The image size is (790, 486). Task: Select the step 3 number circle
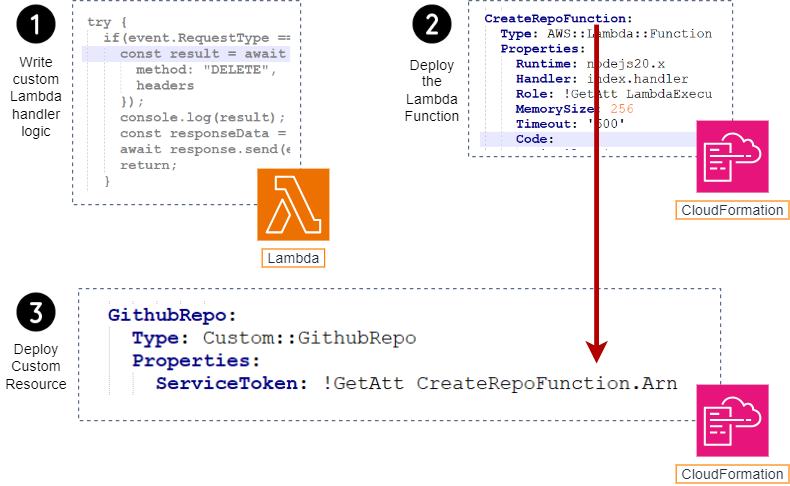click(x=37, y=313)
